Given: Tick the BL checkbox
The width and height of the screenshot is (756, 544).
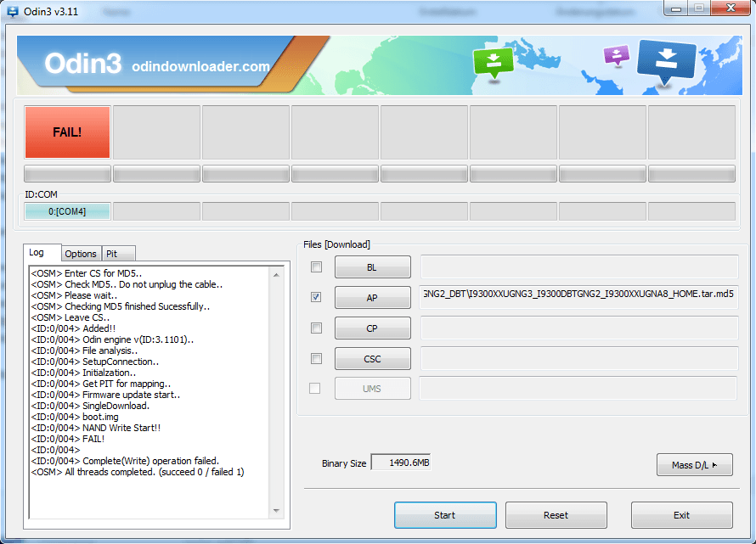Looking at the screenshot, I should (x=316, y=267).
